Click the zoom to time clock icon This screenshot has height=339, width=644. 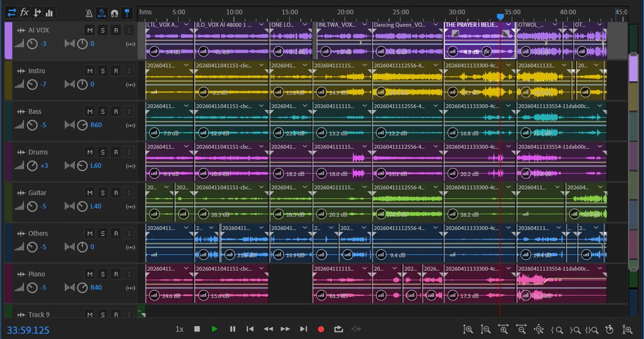pos(609,329)
